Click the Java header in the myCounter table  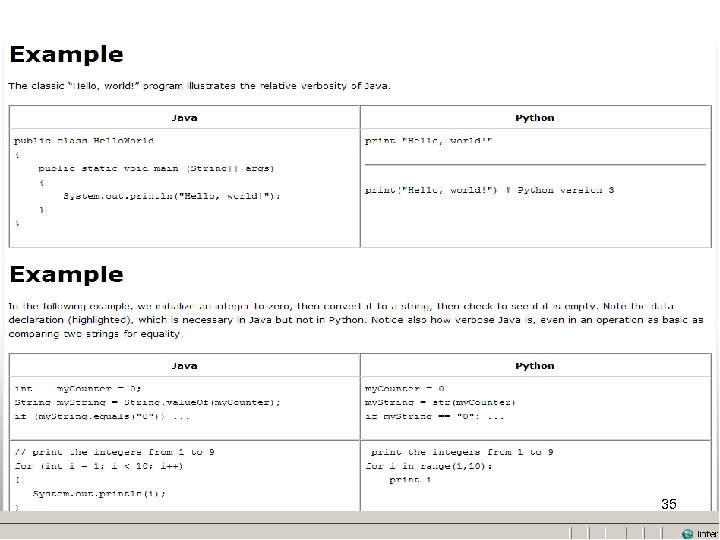(x=184, y=366)
